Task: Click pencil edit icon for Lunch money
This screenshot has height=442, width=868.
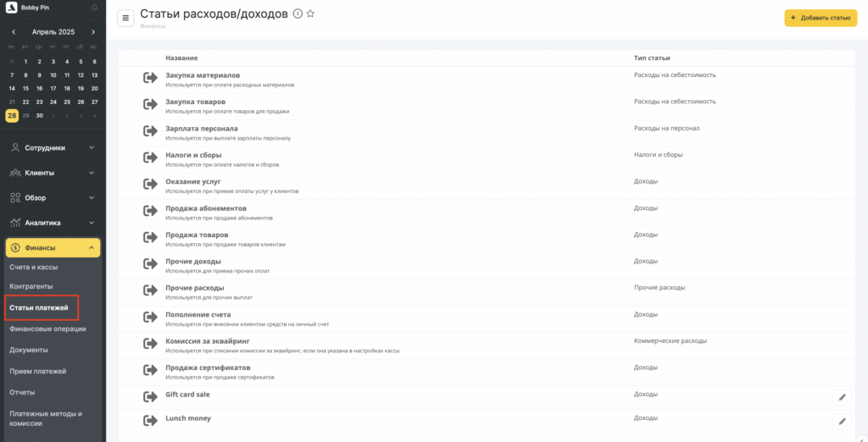Action: pyautogui.click(x=842, y=421)
